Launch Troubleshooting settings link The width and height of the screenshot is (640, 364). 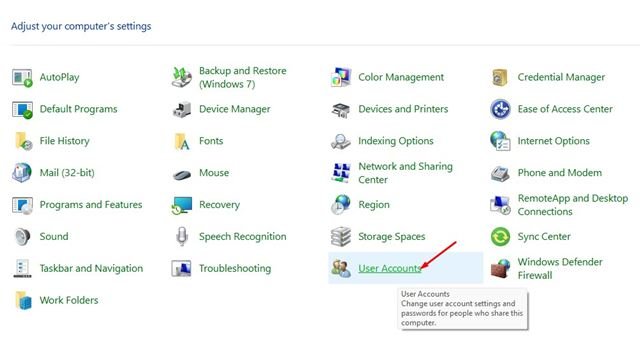coord(235,269)
